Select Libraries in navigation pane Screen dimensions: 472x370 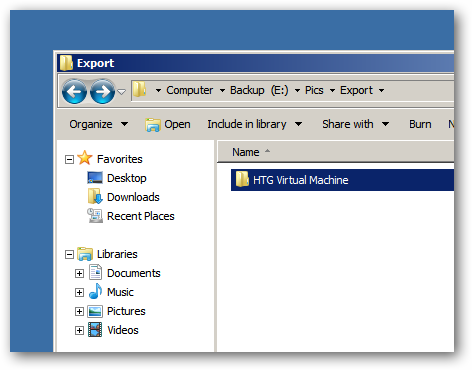tap(117, 254)
